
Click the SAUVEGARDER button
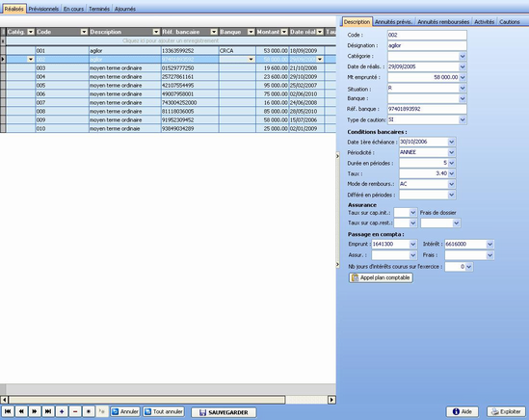(224, 412)
